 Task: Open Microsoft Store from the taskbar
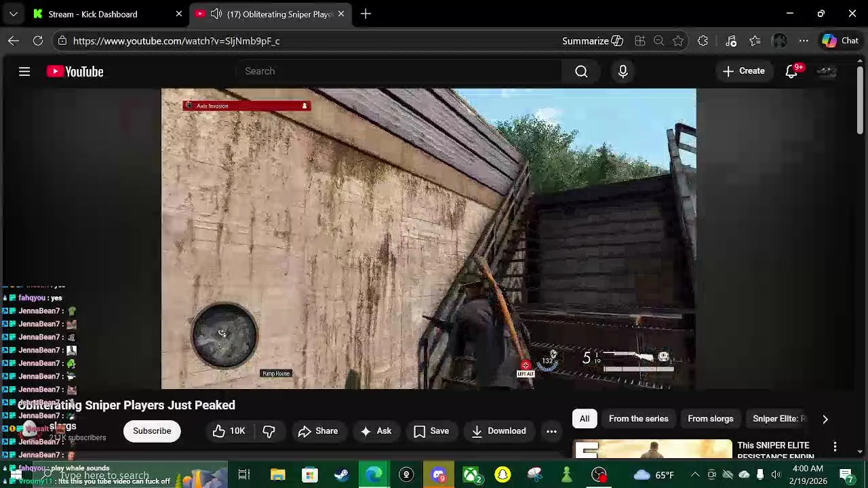point(310,475)
